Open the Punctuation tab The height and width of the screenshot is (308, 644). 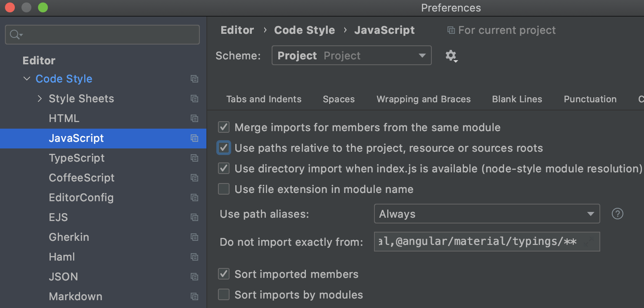coord(590,99)
